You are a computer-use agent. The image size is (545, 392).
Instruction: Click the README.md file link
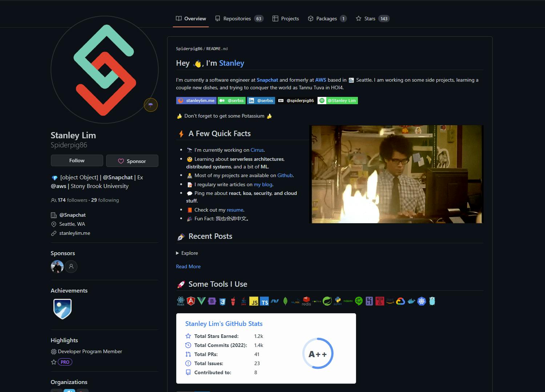(217, 49)
